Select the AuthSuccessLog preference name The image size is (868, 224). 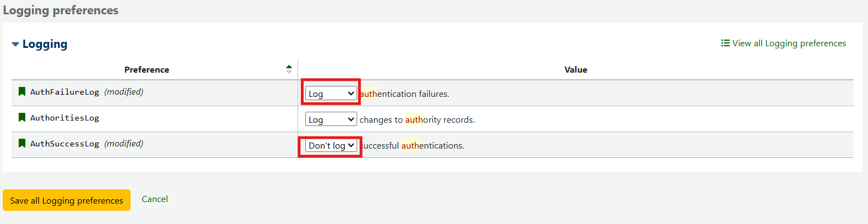(64, 144)
